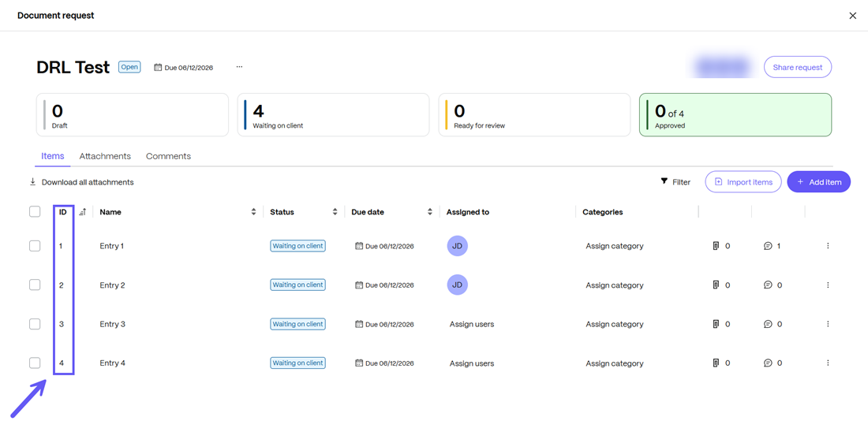The image size is (868, 428).
Task: Click the JD avatar on Entry 1
Action: point(457,245)
